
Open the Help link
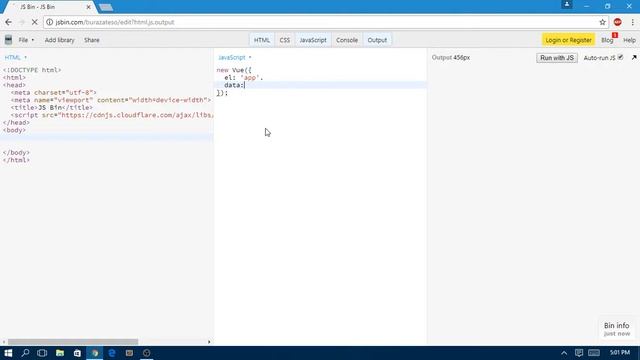(629, 40)
